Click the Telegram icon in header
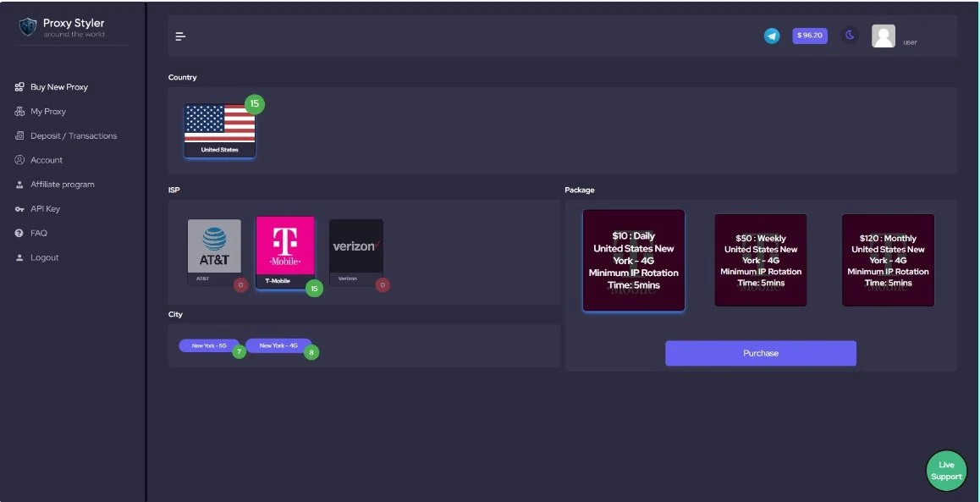Screen dimensions: 980x502 (772, 36)
